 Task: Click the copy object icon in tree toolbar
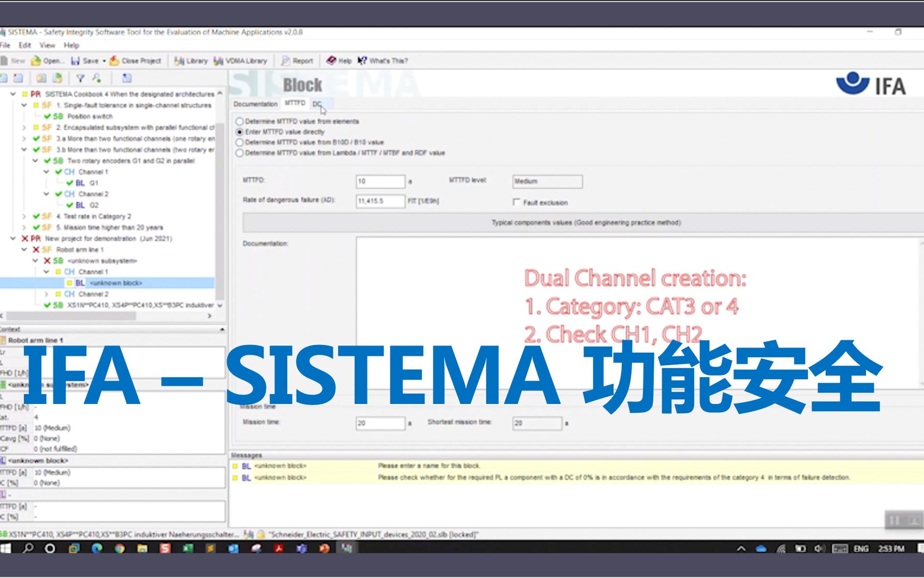click(41, 78)
